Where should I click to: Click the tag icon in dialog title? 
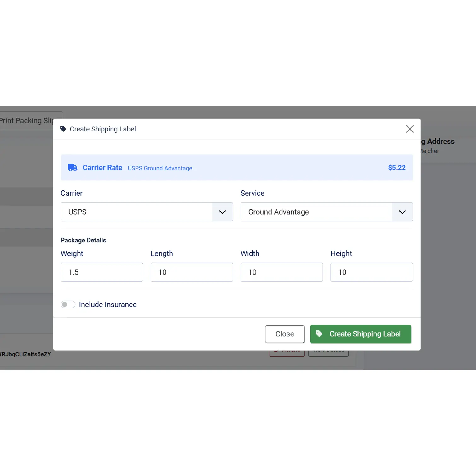coord(63,129)
